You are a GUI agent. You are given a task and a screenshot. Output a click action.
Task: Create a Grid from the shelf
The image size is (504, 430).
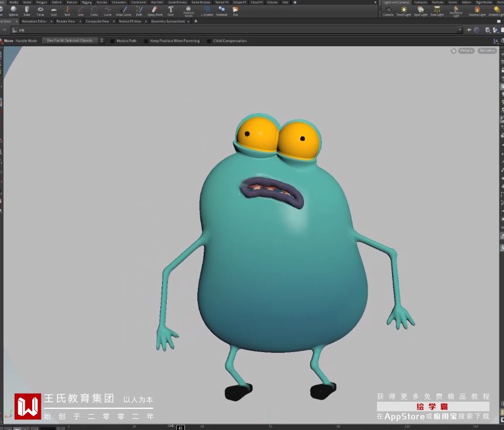[54, 11]
